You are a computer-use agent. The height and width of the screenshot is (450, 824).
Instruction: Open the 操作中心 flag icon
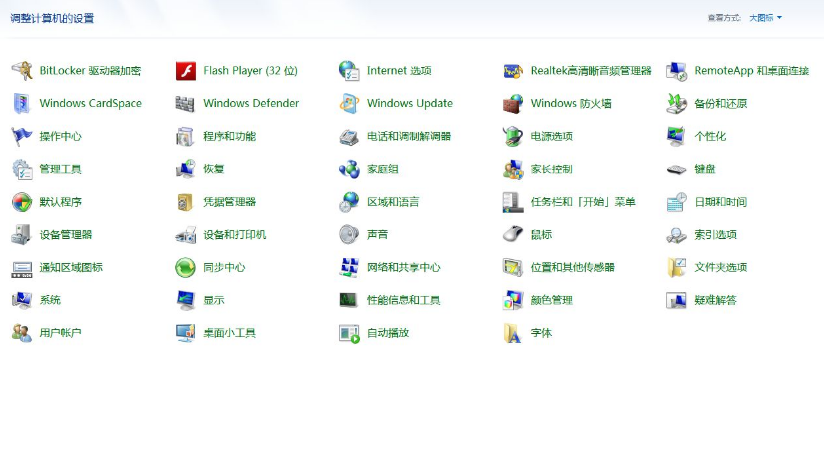tap(22, 136)
